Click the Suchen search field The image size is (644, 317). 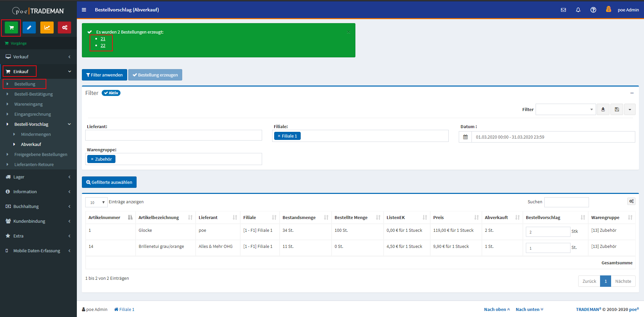pyautogui.click(x=566, y=202)
